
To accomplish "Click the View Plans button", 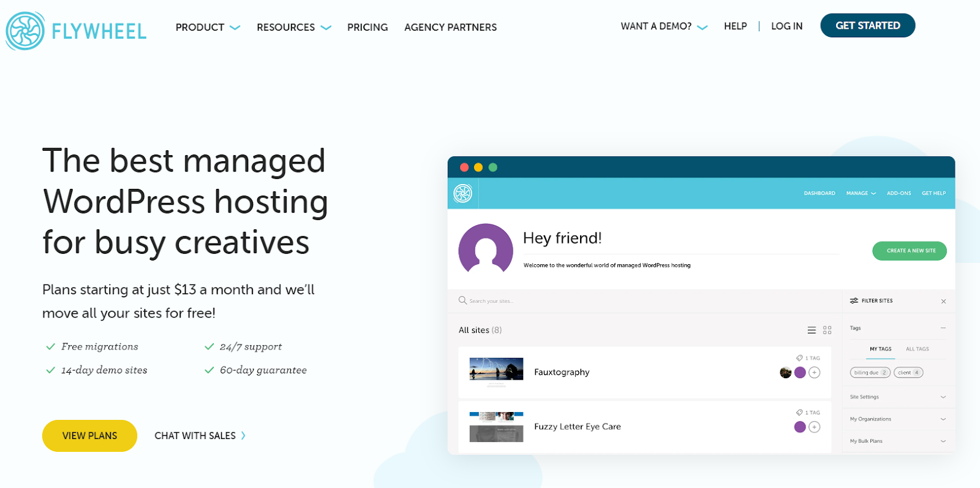I will [89, 435].
